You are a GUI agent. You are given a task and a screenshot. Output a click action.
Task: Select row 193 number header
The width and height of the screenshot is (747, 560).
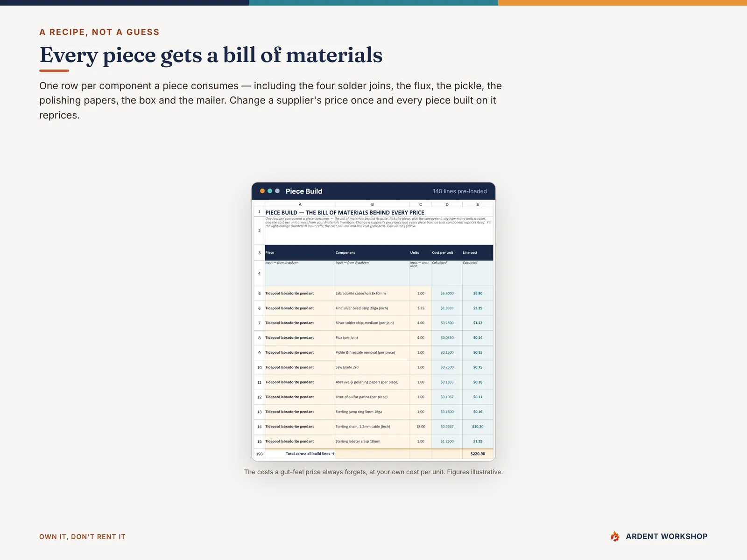pos(259,454)
